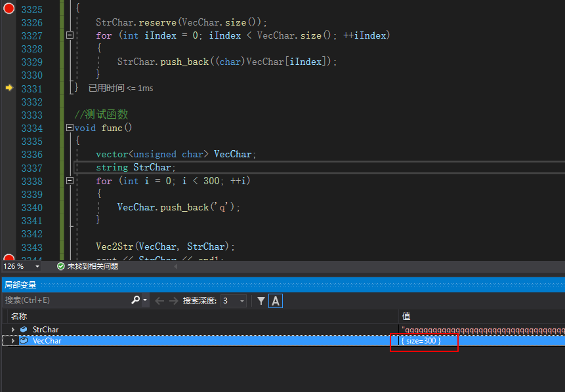The width and height of the screenshot is (565, 392).
Task: Toggle the A text highlight button
Action: click(x=276, y=301)
